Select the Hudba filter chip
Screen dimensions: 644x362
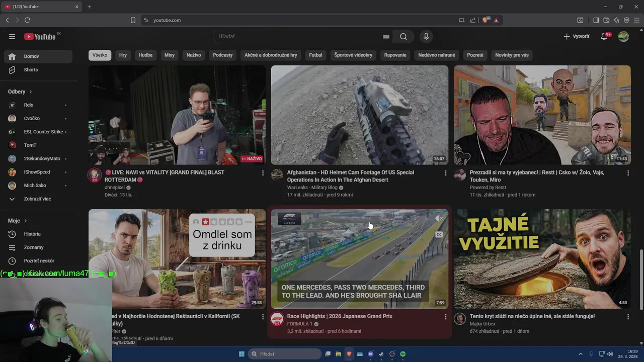click(x=145, y=55)
